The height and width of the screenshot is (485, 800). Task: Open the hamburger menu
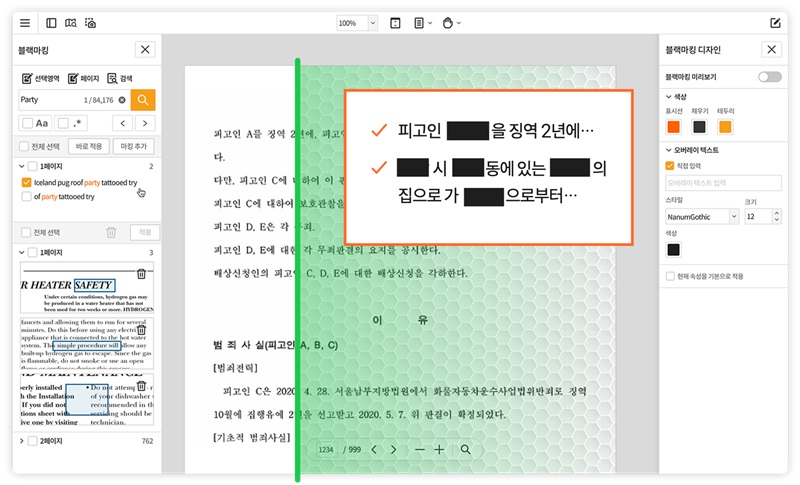coord(25,23)
